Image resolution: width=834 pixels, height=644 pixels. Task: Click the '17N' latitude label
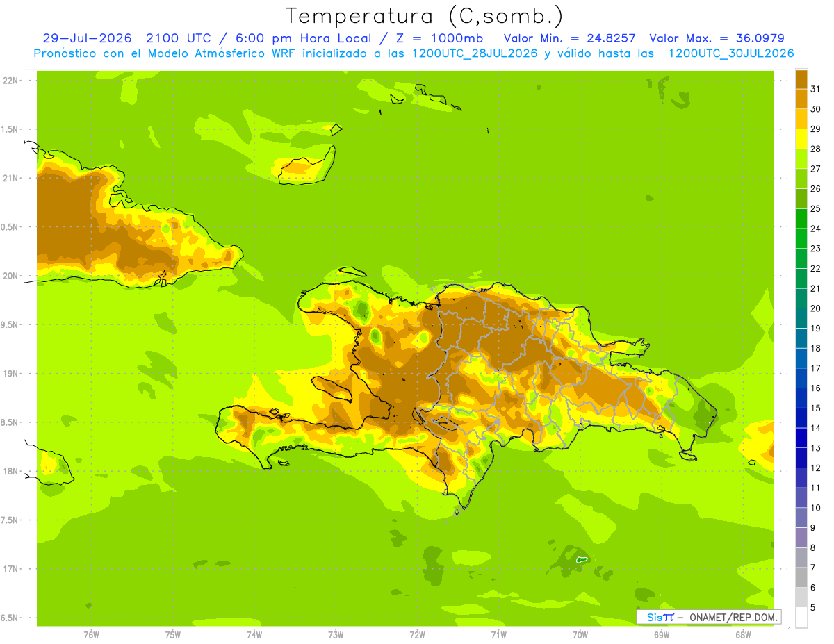tap(11, 569)
